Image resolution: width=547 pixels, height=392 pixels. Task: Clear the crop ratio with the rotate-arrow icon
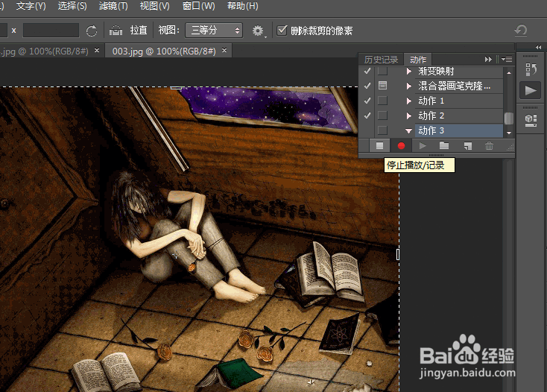tap(92, 31)
